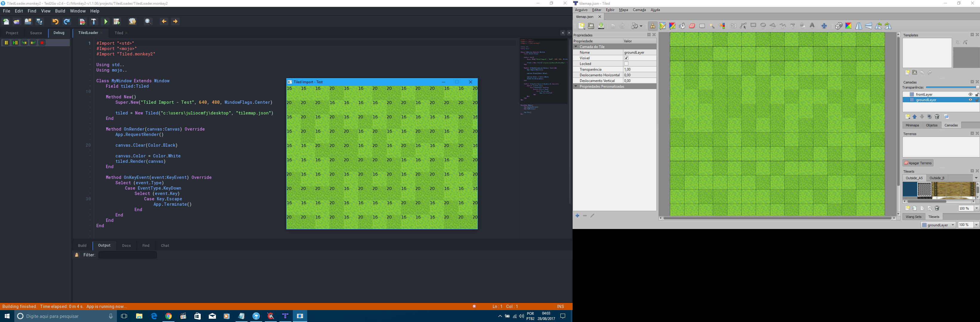Switch to the Outside_B tileset tab

[937, 178]
